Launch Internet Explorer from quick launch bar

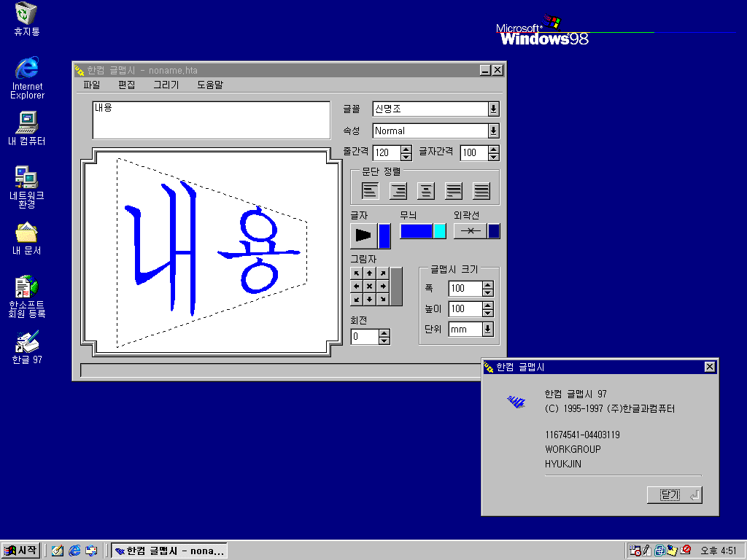click(x=74, y=551)
